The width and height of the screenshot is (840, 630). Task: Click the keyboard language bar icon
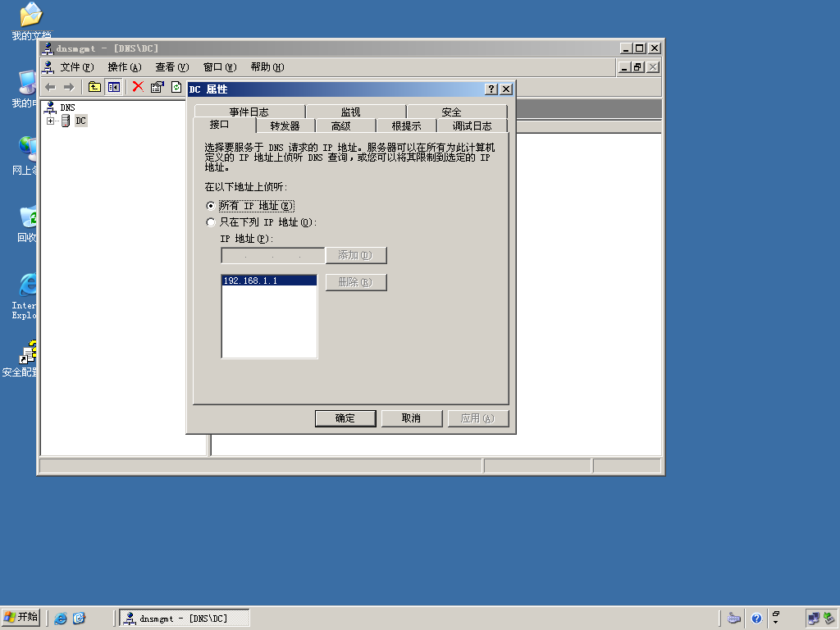(734, 619)
